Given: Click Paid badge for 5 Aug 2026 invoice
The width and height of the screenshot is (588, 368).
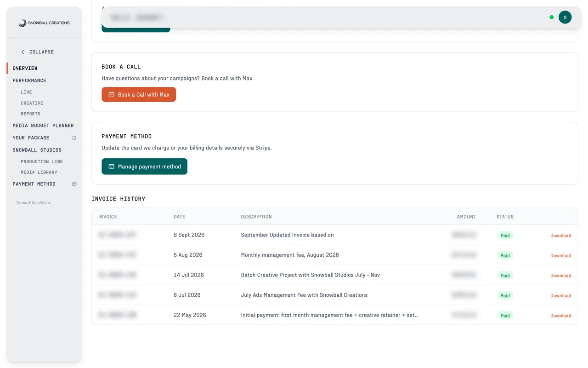Looking at the screenshot, I should pyautogui.click(x=505, y=256).
